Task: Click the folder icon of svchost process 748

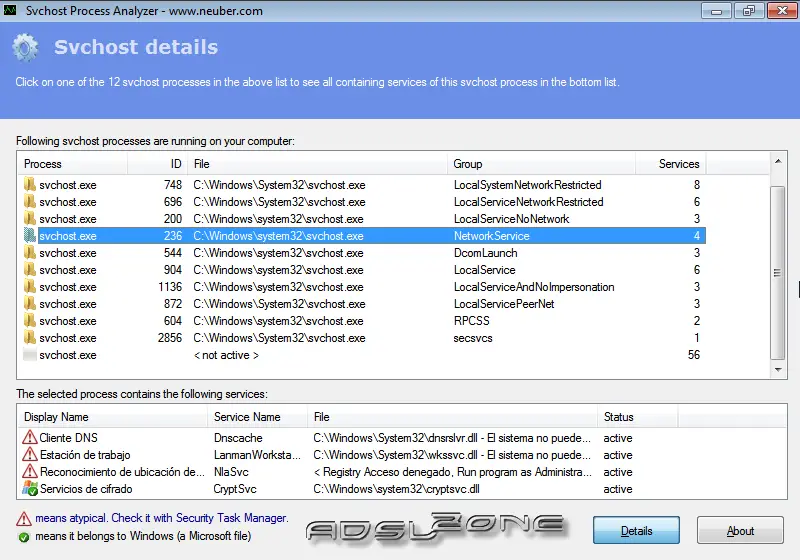Action: point(30,184)
